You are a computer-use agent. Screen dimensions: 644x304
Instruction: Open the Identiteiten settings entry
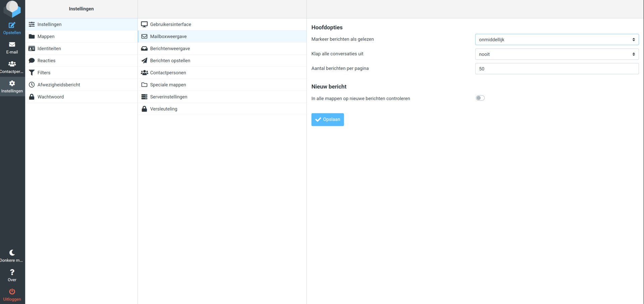pos(81,49)
